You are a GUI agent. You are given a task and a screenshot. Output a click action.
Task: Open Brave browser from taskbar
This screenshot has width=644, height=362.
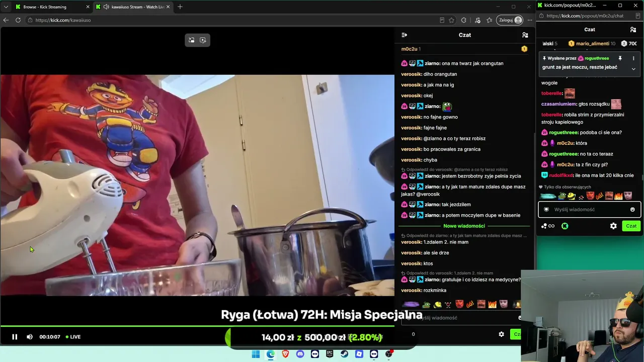[x=285, y=354]
